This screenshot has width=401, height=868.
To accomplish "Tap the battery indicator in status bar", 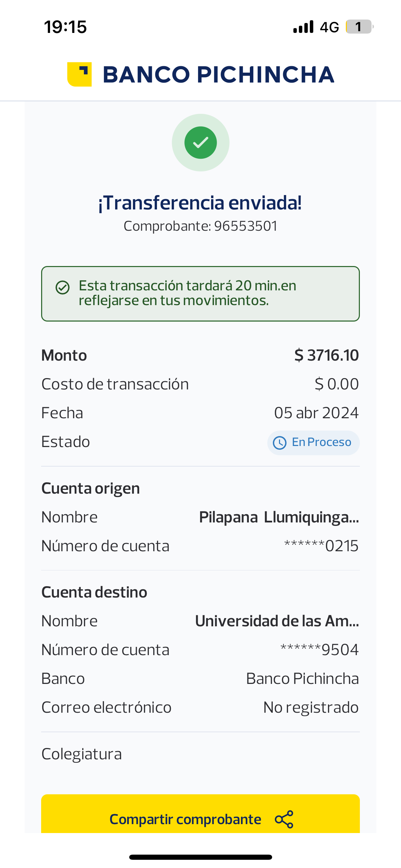I will tap(359, 27).
